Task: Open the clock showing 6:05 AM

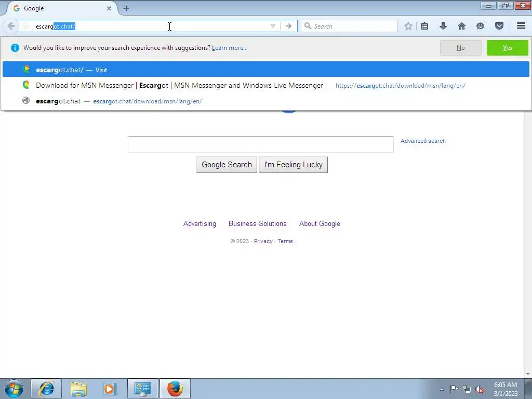Action: 506,389
